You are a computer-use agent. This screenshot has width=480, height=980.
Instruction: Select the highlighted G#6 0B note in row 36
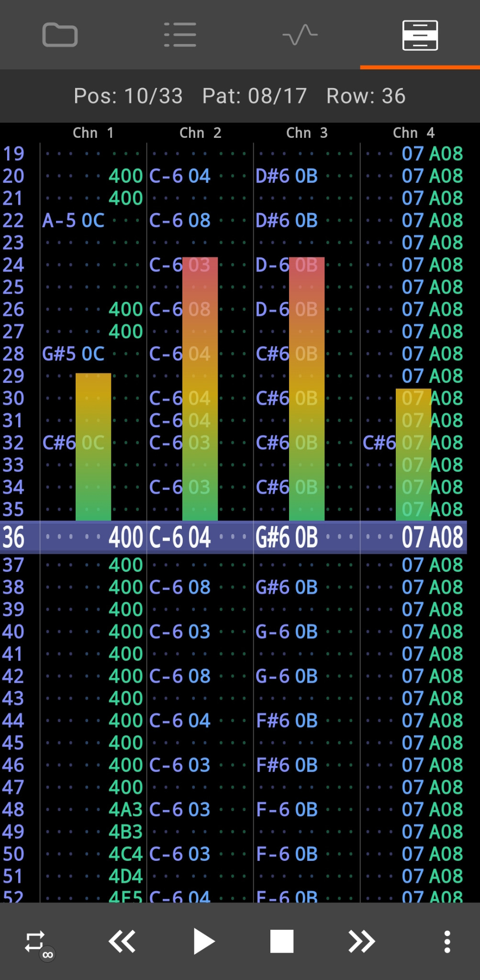(287, 537)
